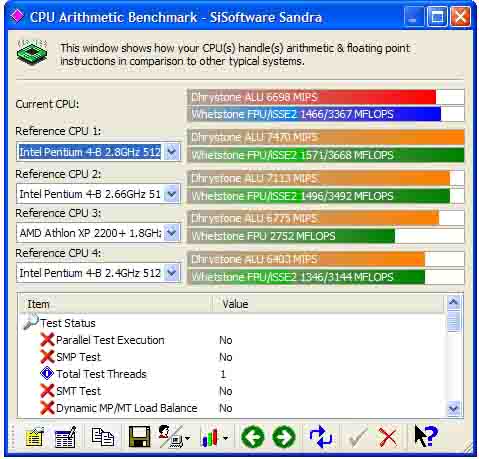This screenshot has height=459, width=479.
Task: Go back with the green left arrow
Action: [x=253, y=437]
